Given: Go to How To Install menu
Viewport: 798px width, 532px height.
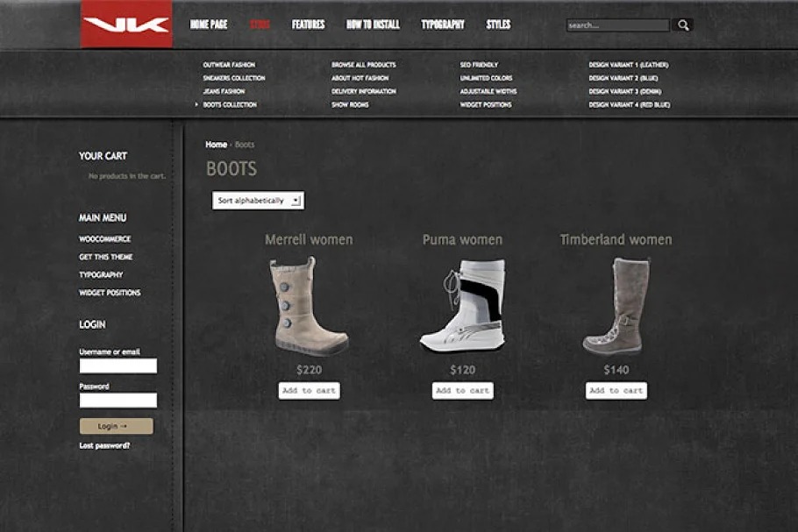Looking at the screenshot, I should click(373, 25).
